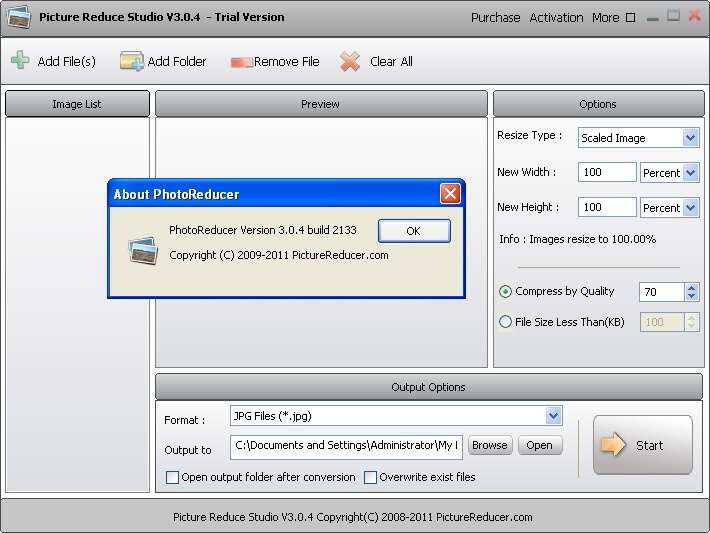
Task: Click the quality value field showing 70
Action: [x=662, y=292]
